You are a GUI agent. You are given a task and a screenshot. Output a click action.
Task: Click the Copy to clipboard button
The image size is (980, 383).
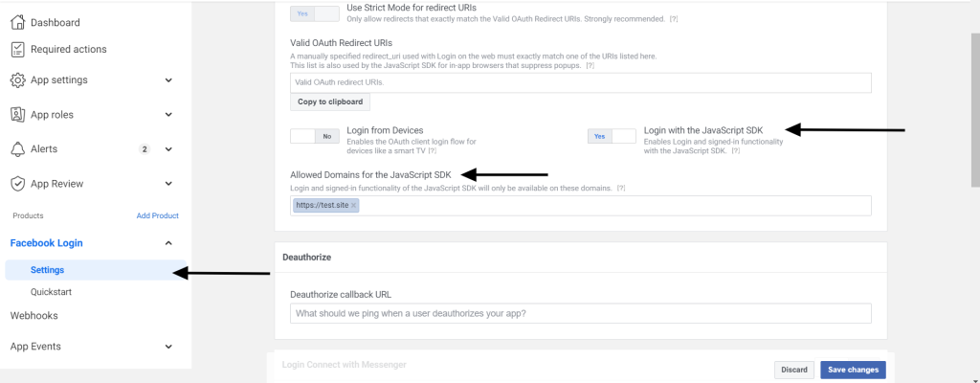[x=330, y=102]
